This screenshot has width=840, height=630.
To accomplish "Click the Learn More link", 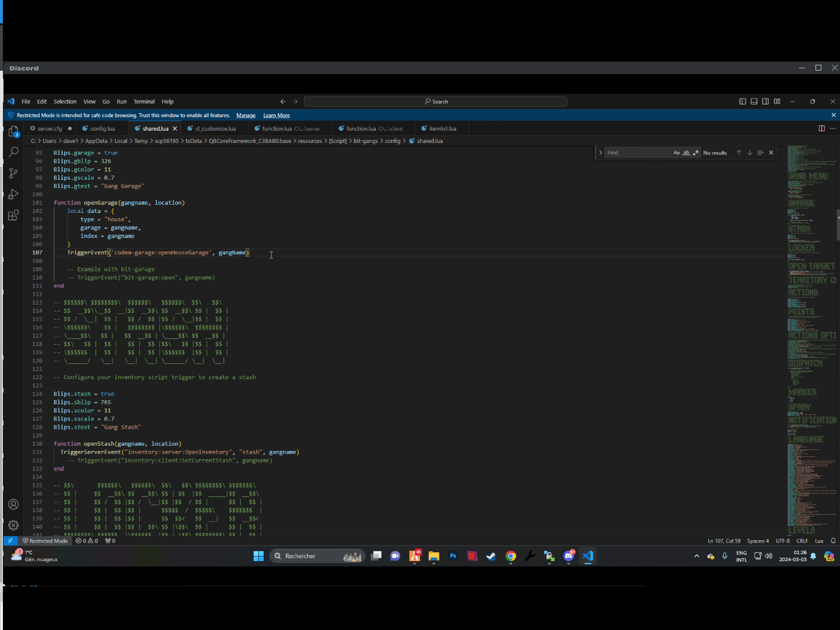I will [x=276, y=116].
